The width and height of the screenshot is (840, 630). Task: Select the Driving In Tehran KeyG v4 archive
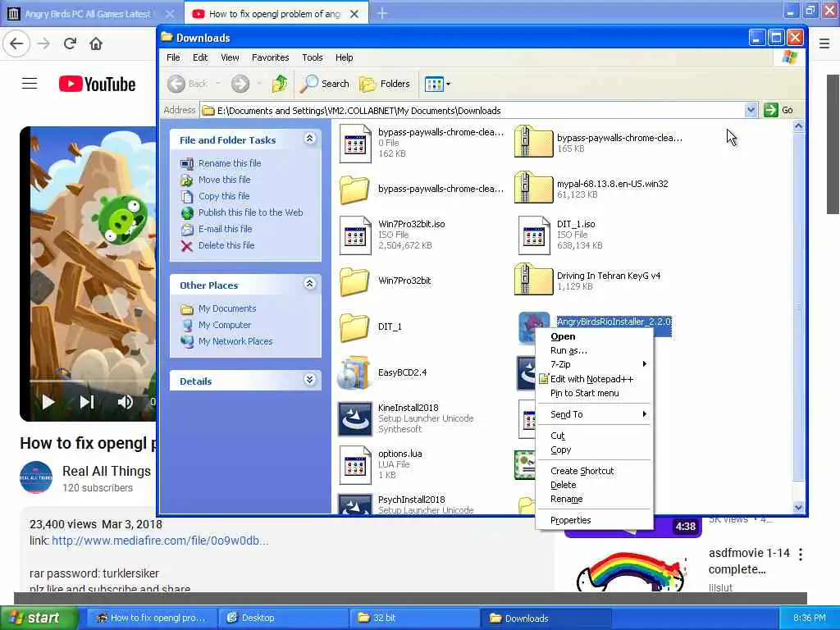pos(533,280)
